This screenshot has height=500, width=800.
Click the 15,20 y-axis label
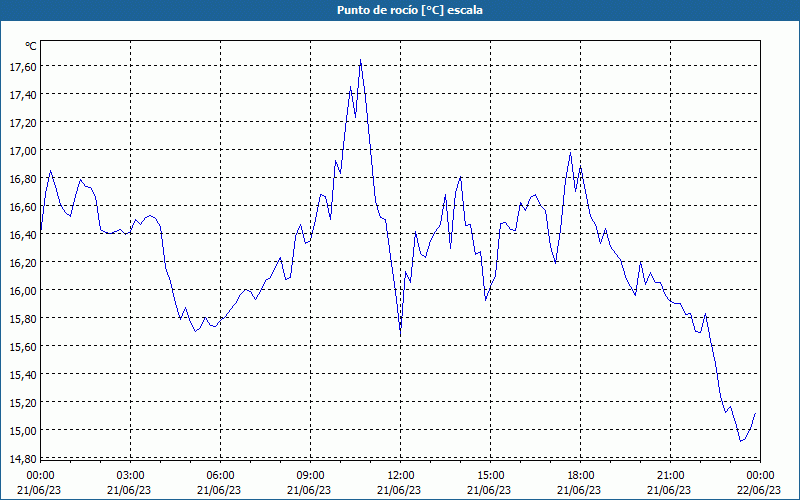(x=23, y=403)
